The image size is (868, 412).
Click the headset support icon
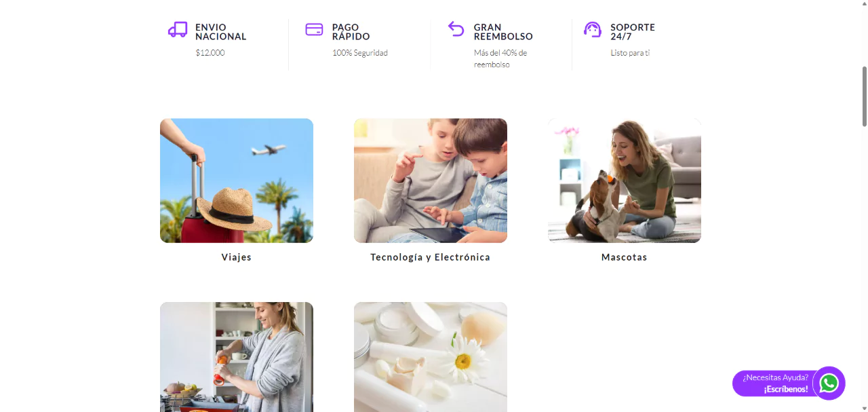click(x=593, y=29)
